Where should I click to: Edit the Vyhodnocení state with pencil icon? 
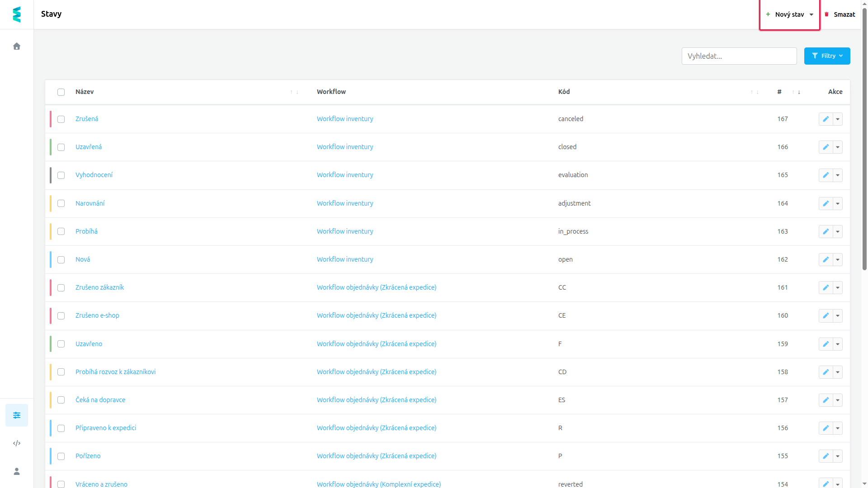click(826, 175)
